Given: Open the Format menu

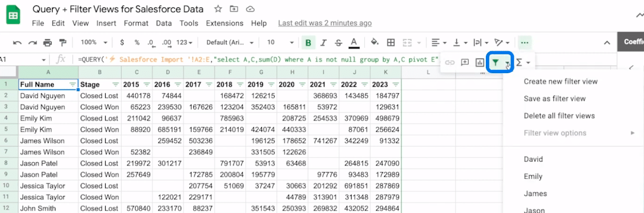Looking at the screenshot, I should pos(136,23).
